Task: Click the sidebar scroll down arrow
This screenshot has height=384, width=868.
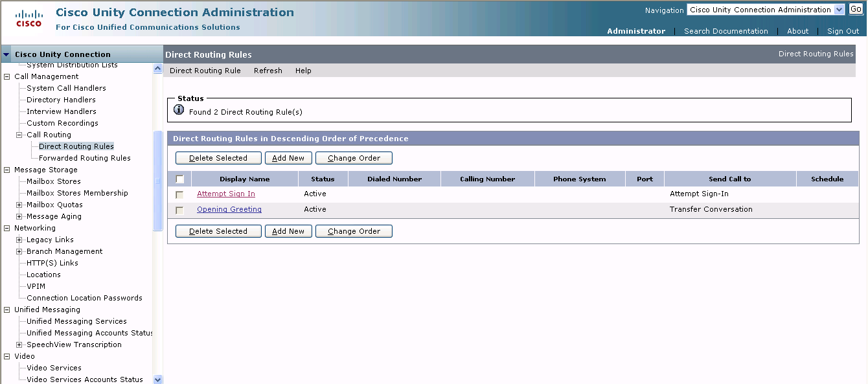Action: [x=157, y=379]
